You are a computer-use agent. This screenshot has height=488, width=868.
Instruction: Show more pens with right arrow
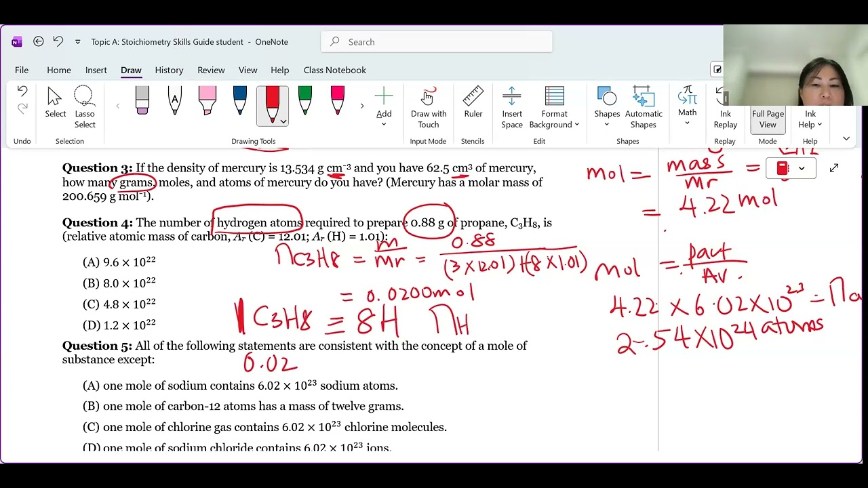point(361,106)
